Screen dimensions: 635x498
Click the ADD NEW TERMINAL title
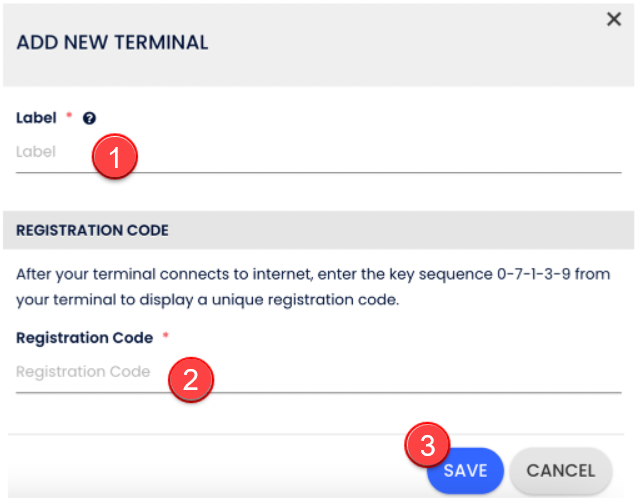click(112, 43)
